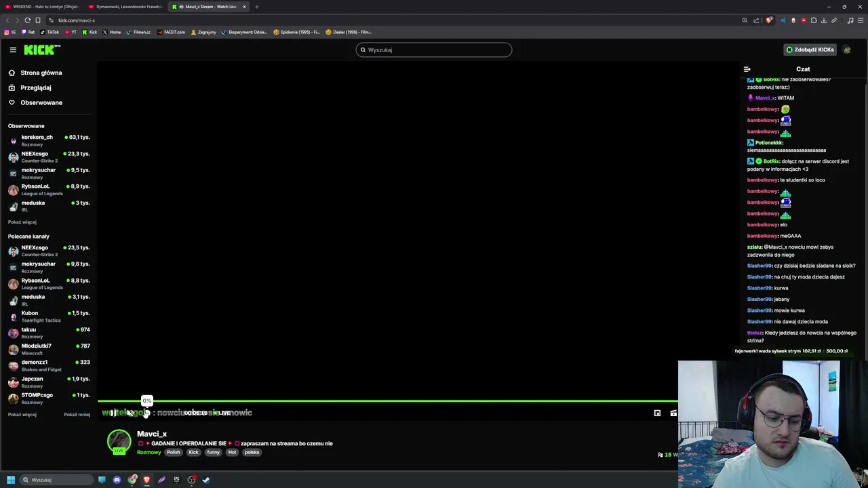The width and height of the screenshot is (868, 488).
Task: Open Brave Shields icon
Action: click(769, 20)
